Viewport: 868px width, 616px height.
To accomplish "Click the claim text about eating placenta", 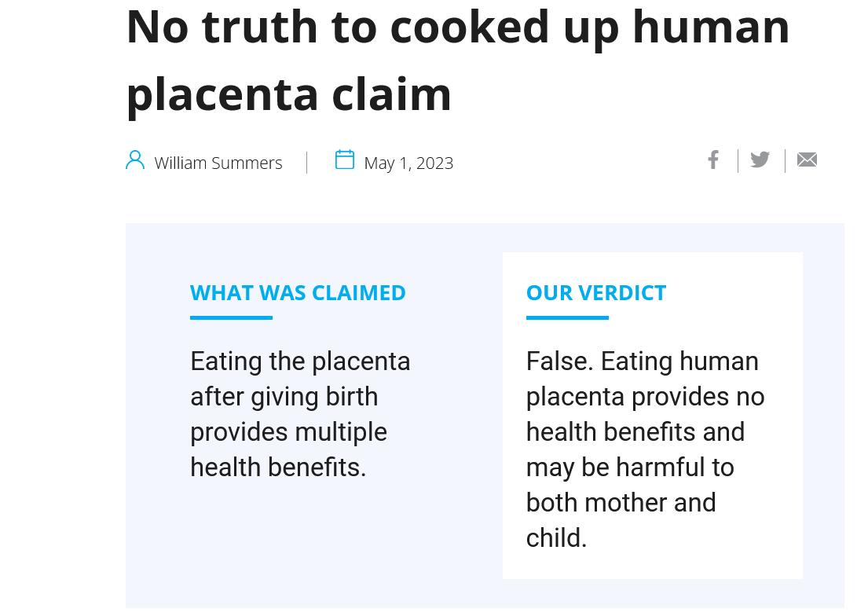I will (300, 414).
